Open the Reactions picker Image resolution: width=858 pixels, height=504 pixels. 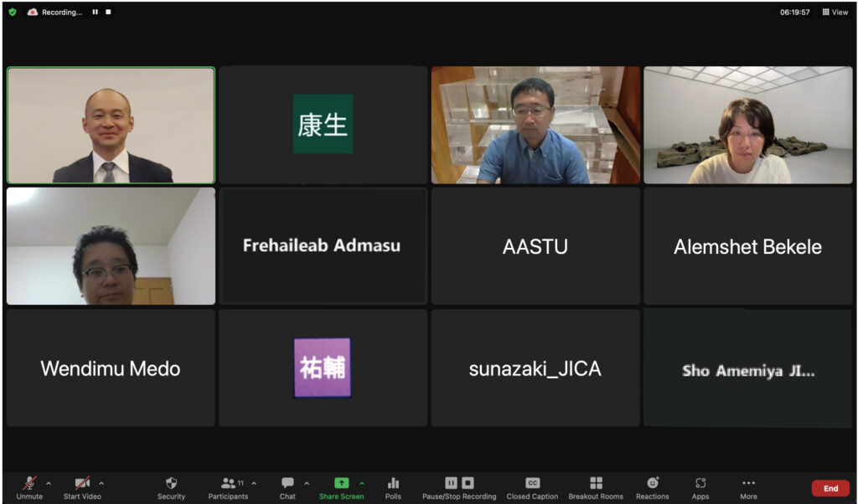coord(653,484)
